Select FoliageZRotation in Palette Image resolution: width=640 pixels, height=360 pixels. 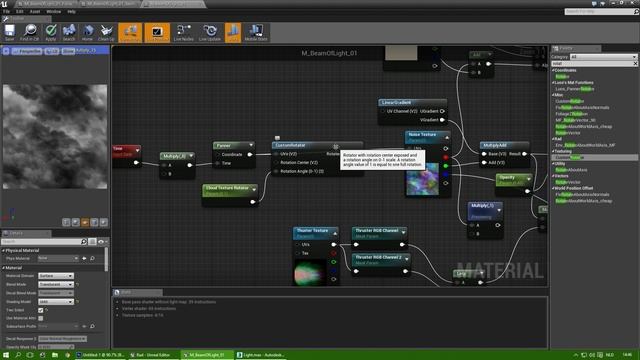coord(571,114)
